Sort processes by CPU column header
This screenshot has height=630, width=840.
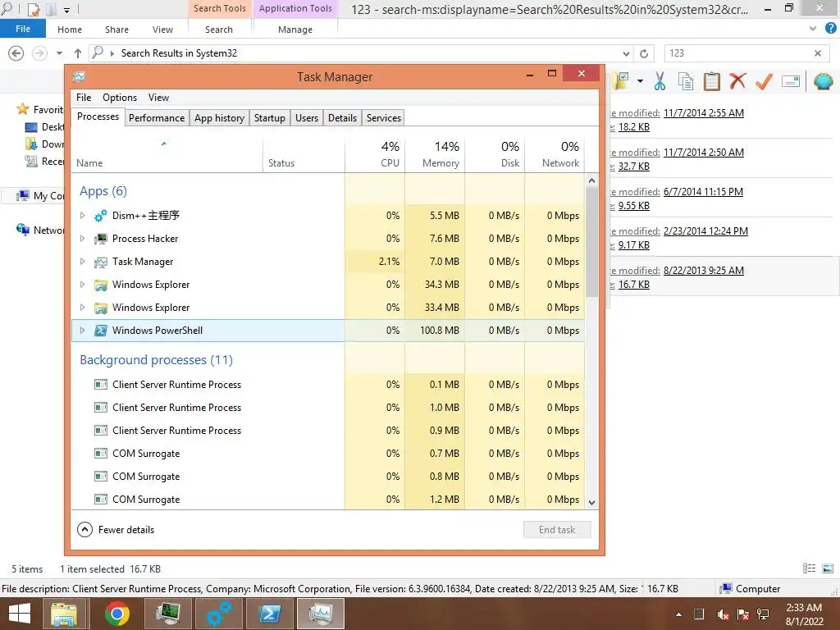click(375, 154)
